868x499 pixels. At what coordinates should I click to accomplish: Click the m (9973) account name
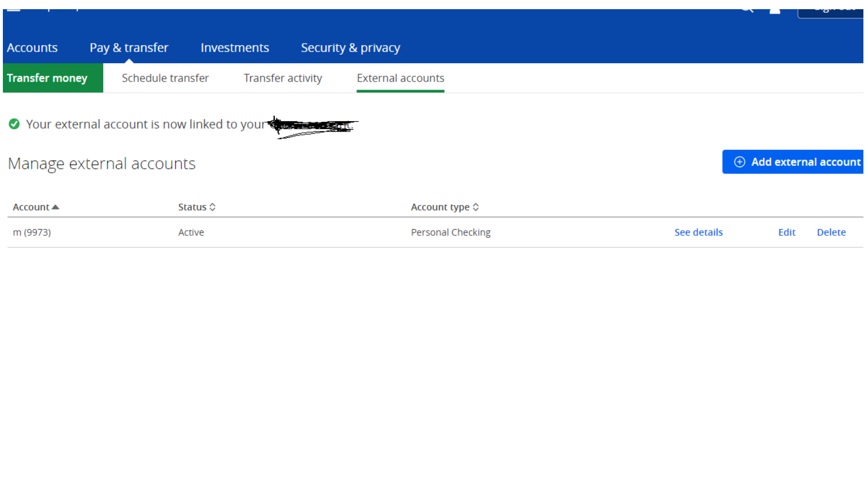(x=32, y=233)
